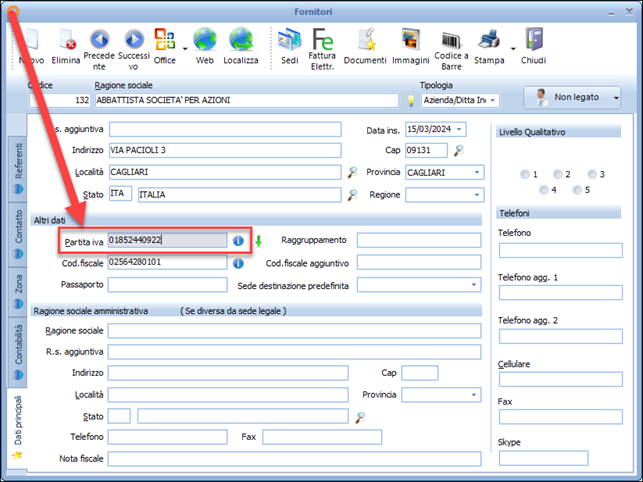Select Livello Qualitativo 3
The image size is (643, 482).
click(x=592, y=174)
